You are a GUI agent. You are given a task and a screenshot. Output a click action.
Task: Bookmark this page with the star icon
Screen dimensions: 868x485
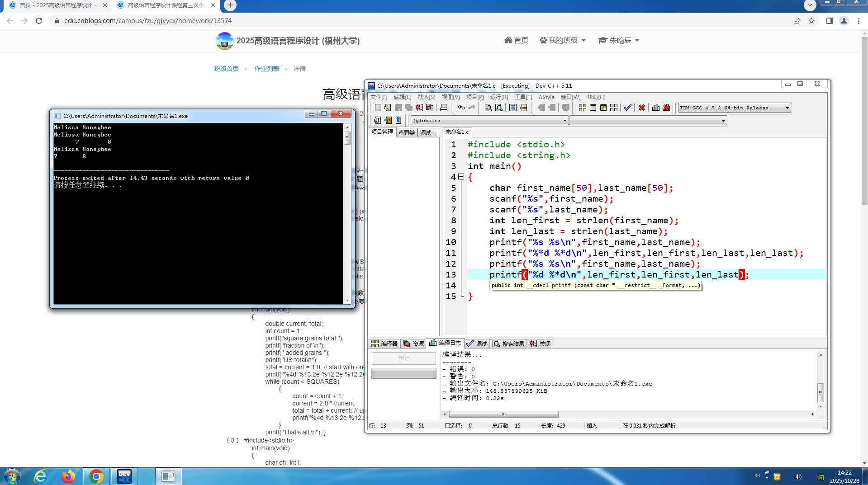(811, 21)
